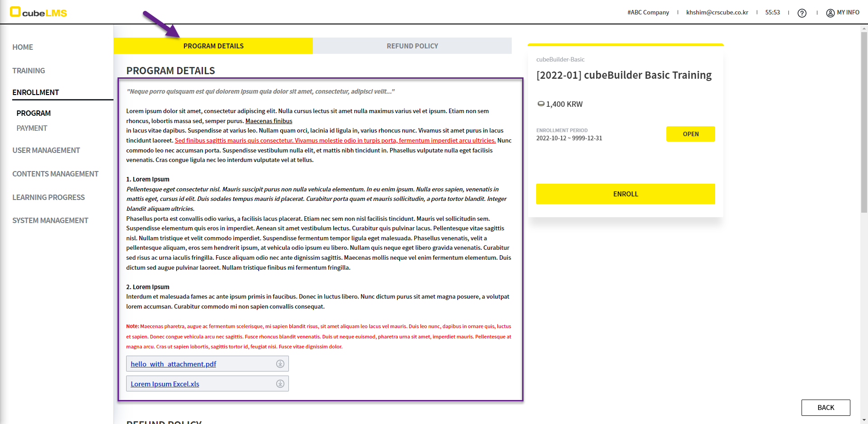Click the cubeLMS logo
Viewport: 868px width, 424px height.
click(x=38, y=12)
